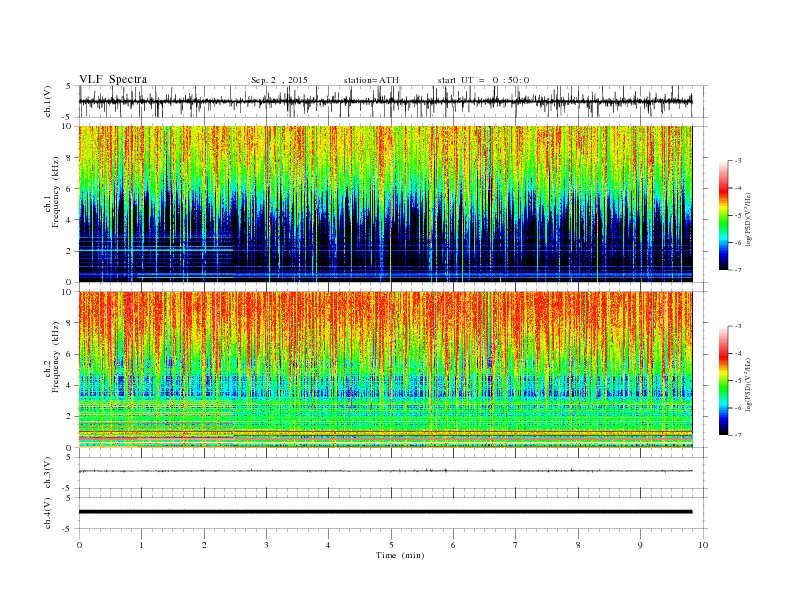Click the time axis tick label '2'

tap(204, 545)
